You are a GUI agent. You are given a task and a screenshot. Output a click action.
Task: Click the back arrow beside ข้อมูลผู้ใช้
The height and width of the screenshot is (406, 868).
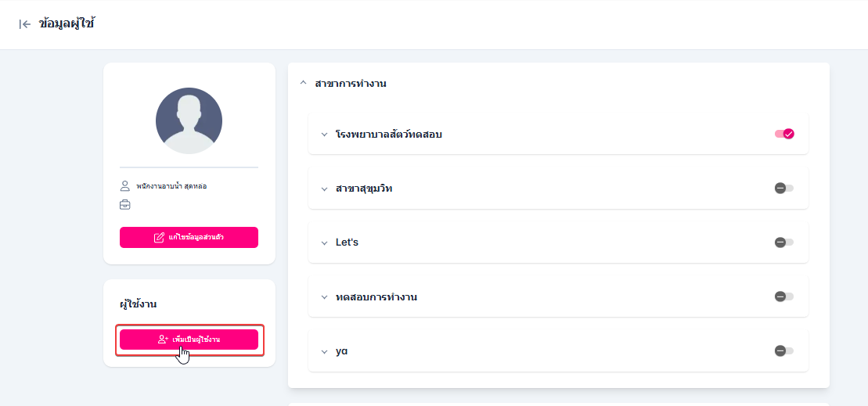(25, 24)
